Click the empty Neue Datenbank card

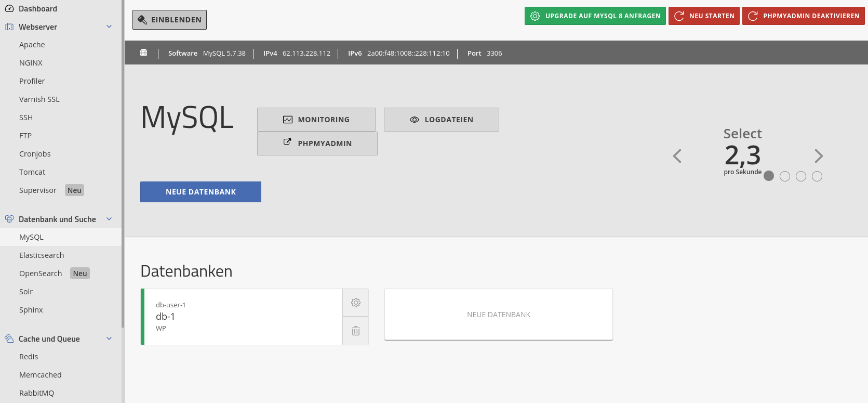(x=499, y=315)
